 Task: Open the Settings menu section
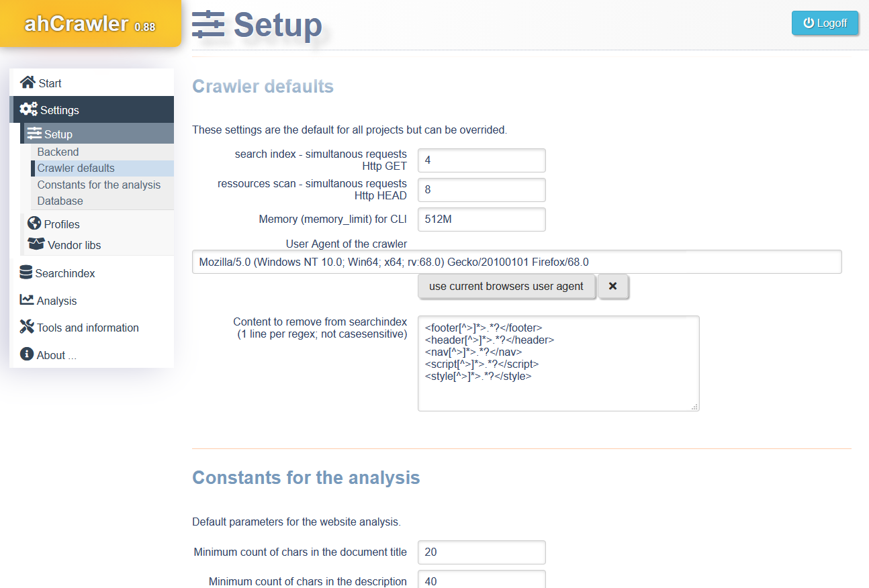pos(92,109)
